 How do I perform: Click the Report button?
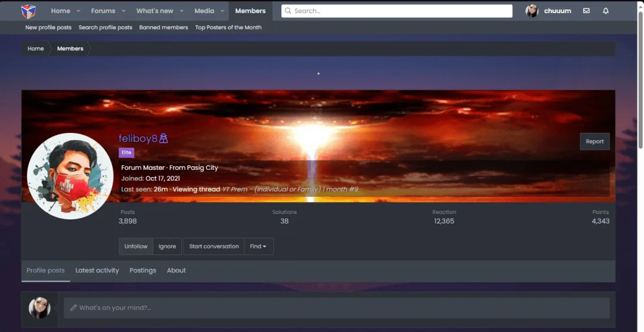(x=595, y=141)
